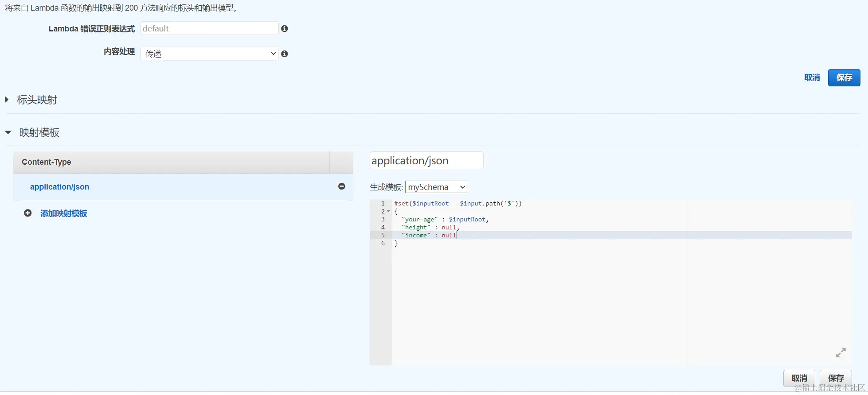Viewport: 868px width, 395px height.
Task: Click the "your-age" : $inputRoot line
Action: click(x=445, y=219)
